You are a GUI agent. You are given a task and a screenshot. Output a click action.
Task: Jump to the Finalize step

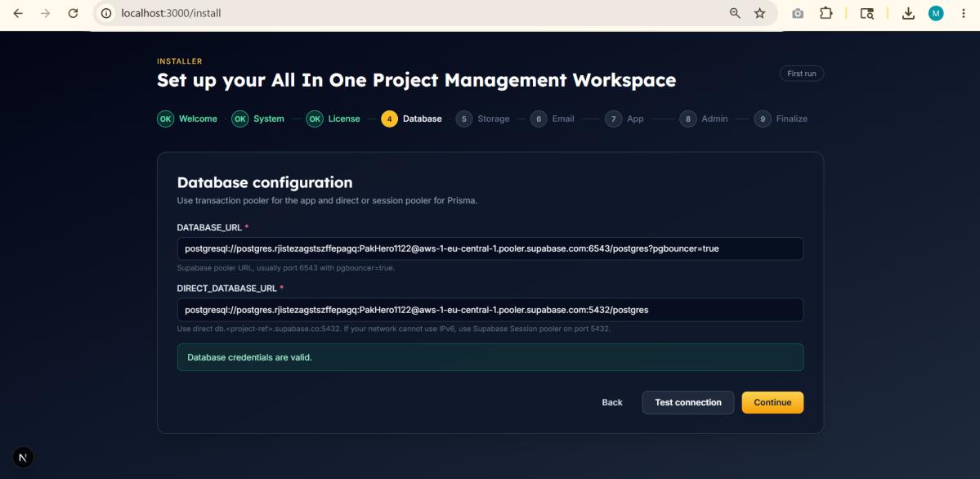tap(781, 119)
